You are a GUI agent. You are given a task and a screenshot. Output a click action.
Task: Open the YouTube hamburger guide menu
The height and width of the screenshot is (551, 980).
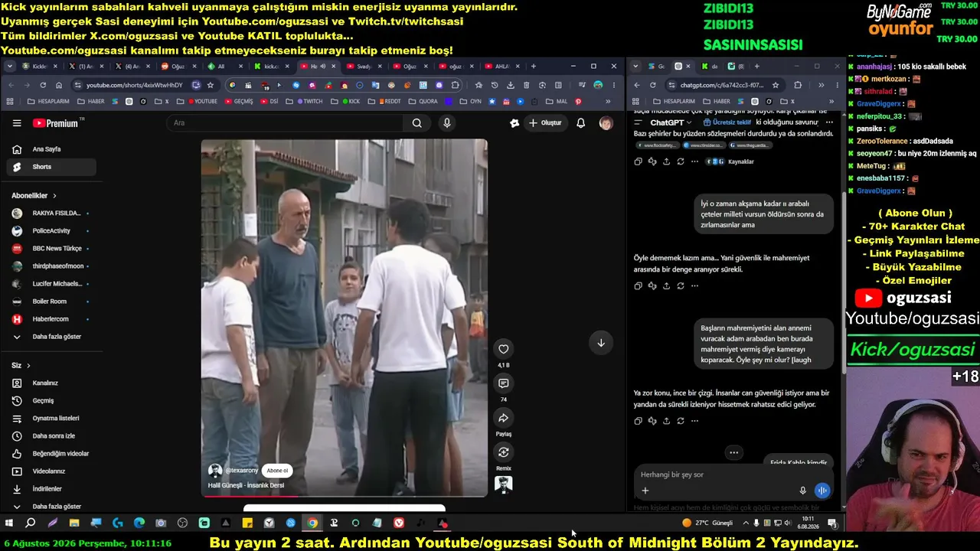coord(17,123)
